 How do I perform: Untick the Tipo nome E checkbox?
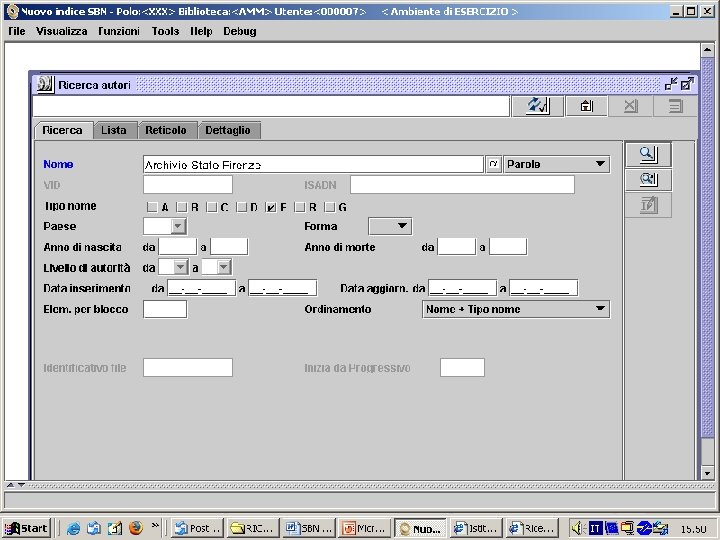[271, 207]
